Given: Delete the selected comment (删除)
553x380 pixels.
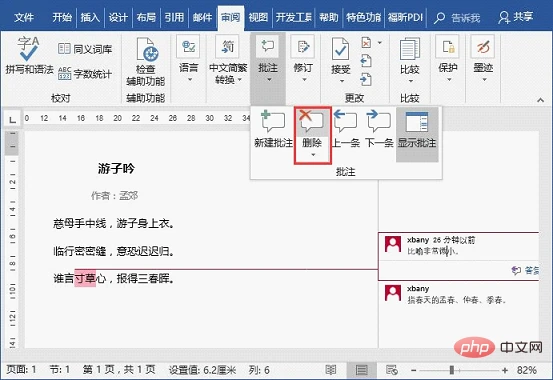Looking at the screenshot, I should 312,129.
